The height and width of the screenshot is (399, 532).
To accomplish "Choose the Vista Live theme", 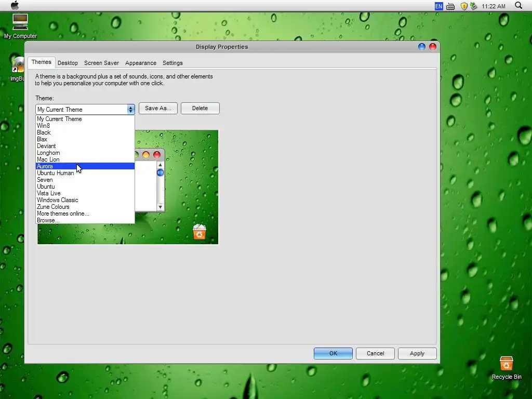I will tap(85, 193).
